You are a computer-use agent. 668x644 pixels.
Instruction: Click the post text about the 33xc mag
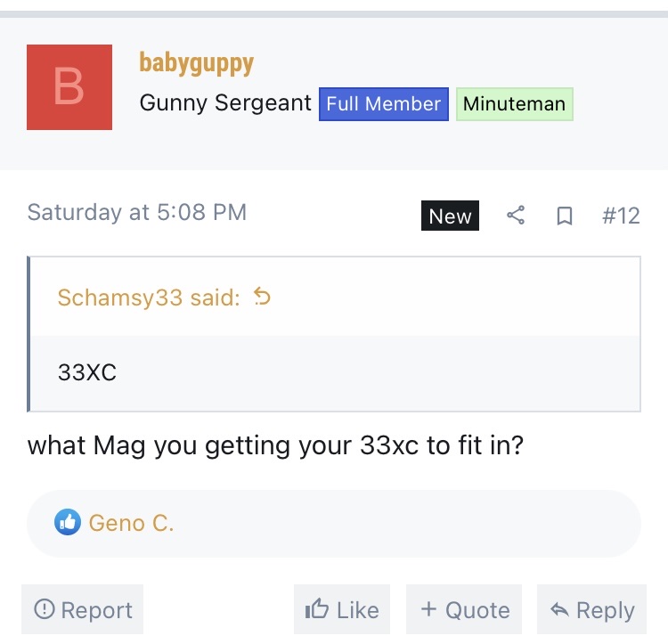click(x=275, y=446)
